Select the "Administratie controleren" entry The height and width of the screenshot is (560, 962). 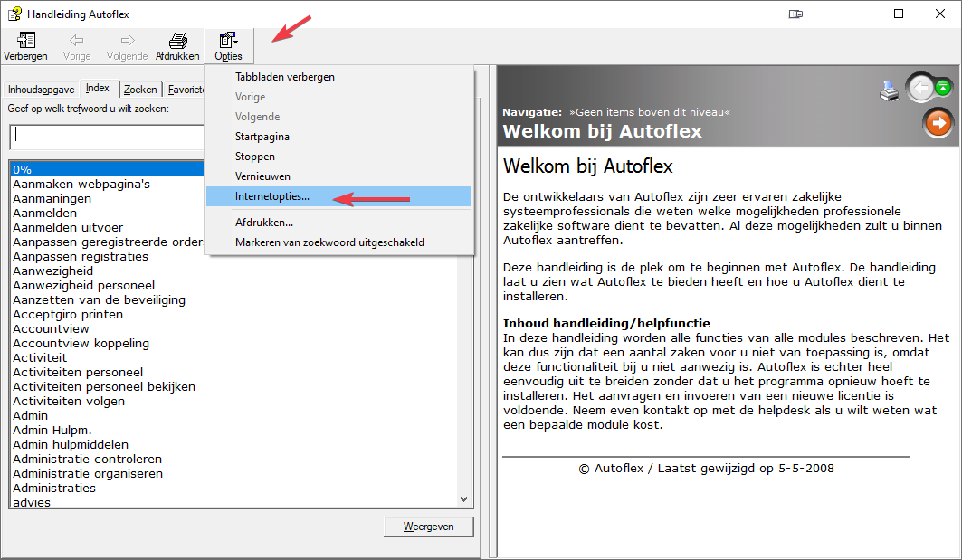[x=88, y=459]
